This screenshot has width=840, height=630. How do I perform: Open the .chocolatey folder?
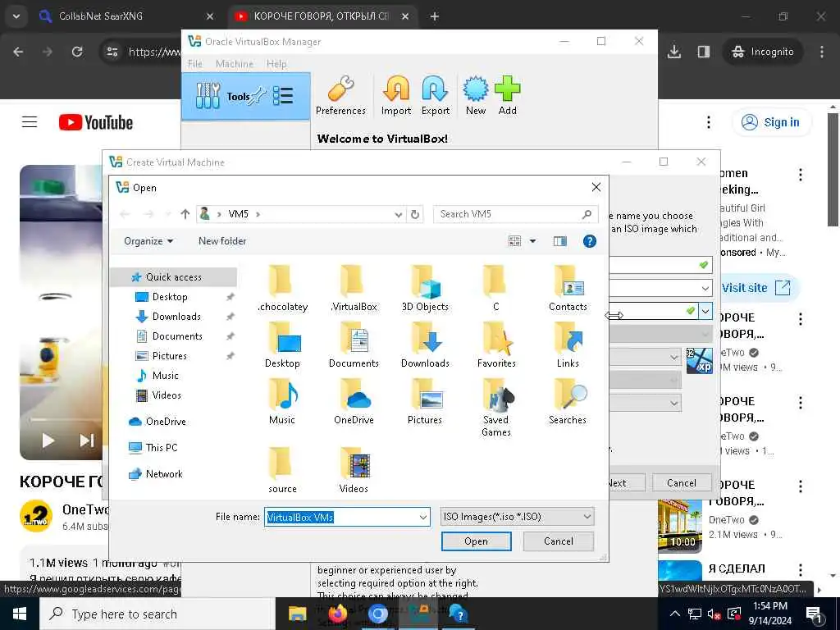(x=282, y=288)
